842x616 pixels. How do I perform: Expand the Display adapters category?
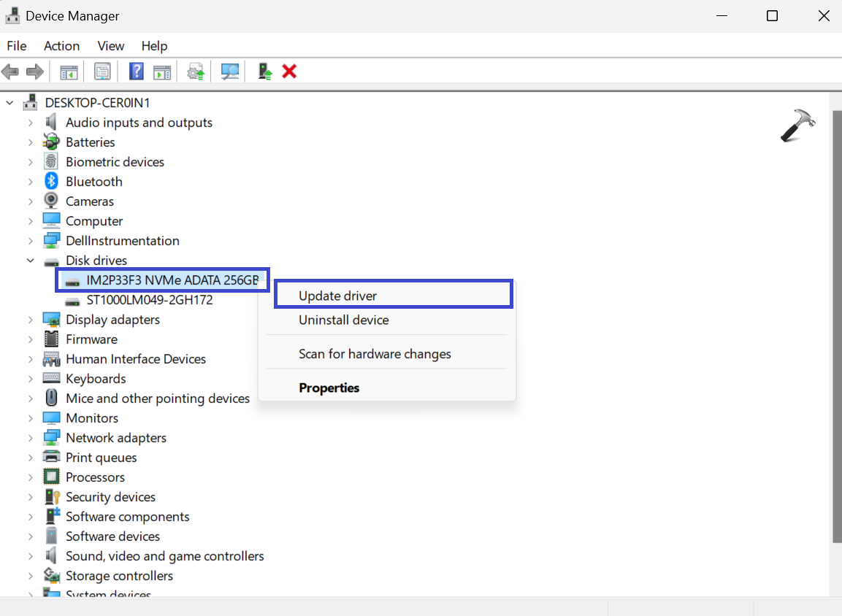pos(31,320)
